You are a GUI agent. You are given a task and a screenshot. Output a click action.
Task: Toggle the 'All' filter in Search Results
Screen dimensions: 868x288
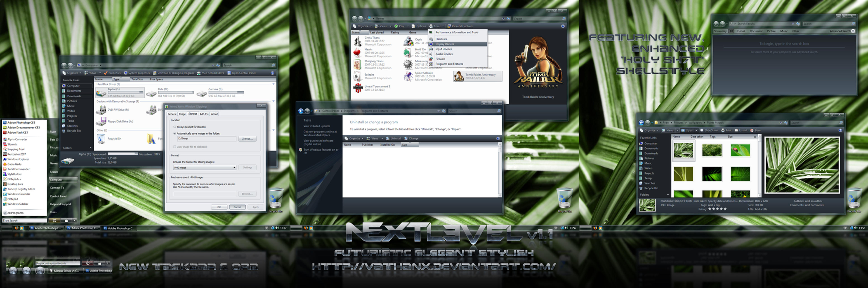click(x=731, y=31)
